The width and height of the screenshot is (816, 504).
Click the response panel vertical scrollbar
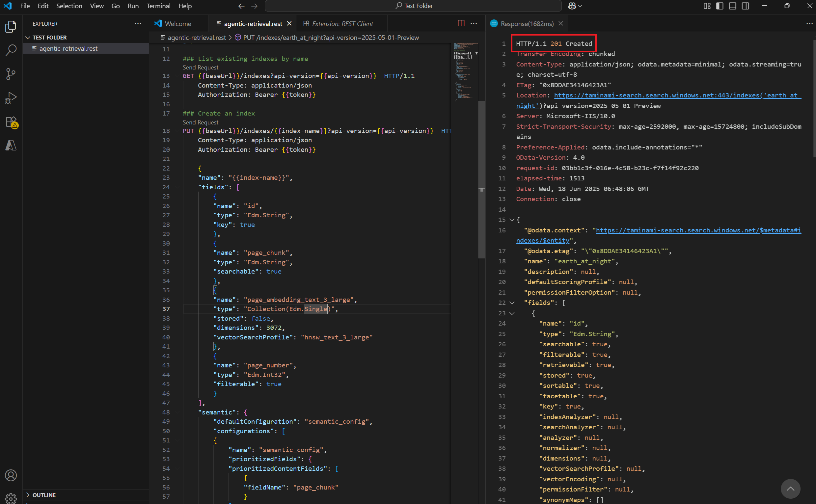(814, 98)
